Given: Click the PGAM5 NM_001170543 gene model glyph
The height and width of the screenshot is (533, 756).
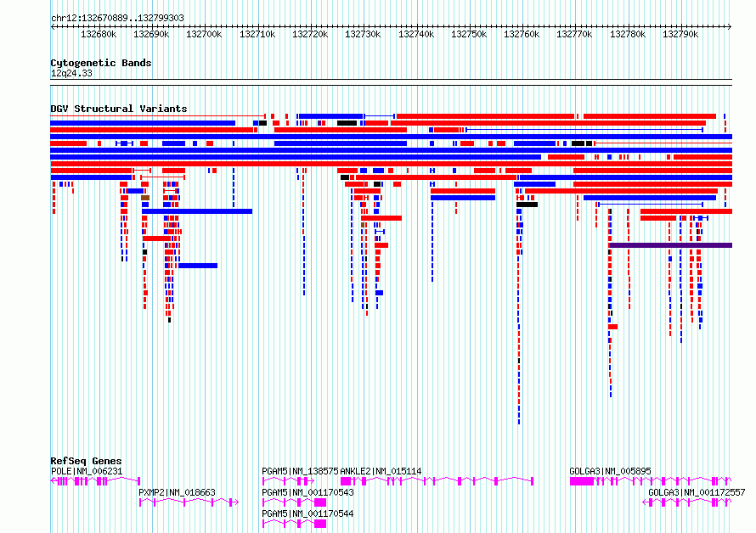Looking at the screenshot, I should point(294,502).
